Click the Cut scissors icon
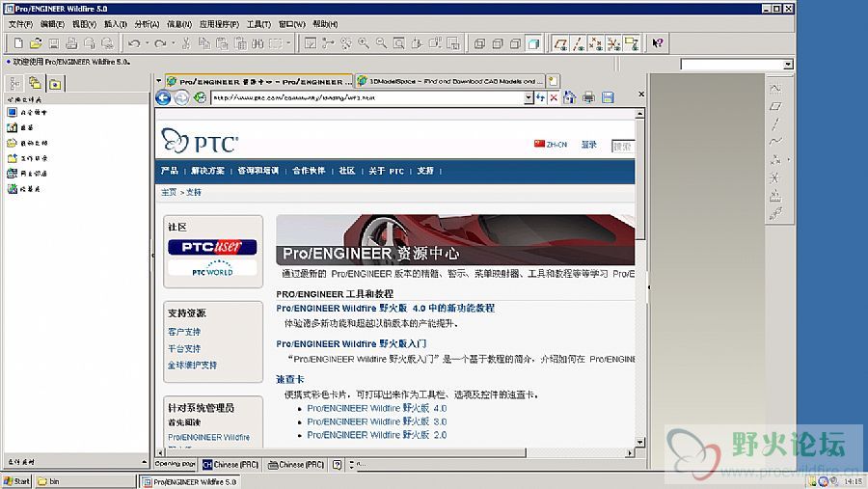The height and width of the screenshot is (489, 868). [x=186, y=43]
